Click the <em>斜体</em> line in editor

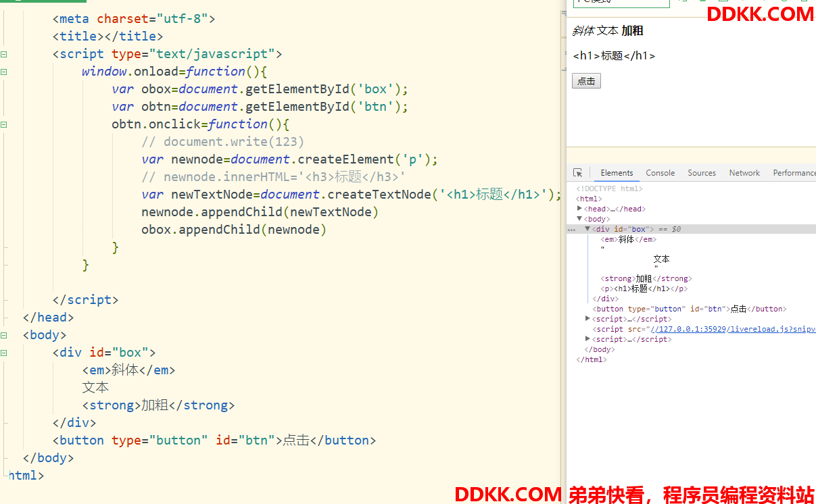pos(128,370)
